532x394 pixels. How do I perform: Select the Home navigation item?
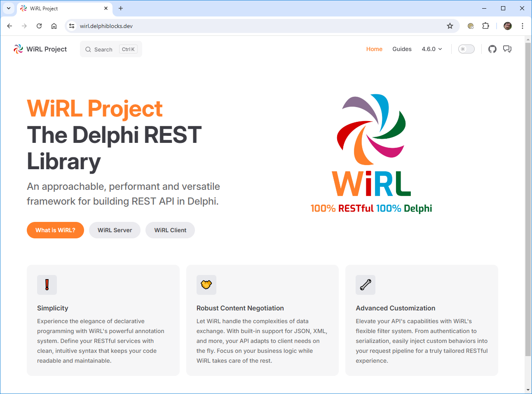[x=374, y=49]
